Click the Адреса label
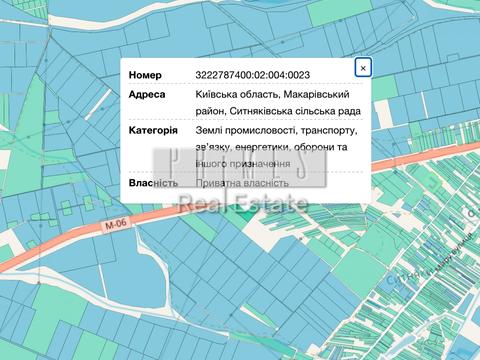Viewport: 480px width, 360px height. pos(147,94)
